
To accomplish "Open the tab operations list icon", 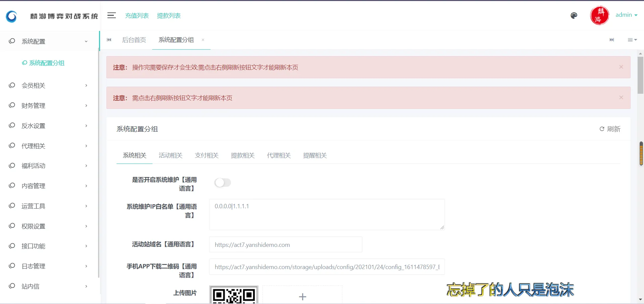I will (631, 40).
